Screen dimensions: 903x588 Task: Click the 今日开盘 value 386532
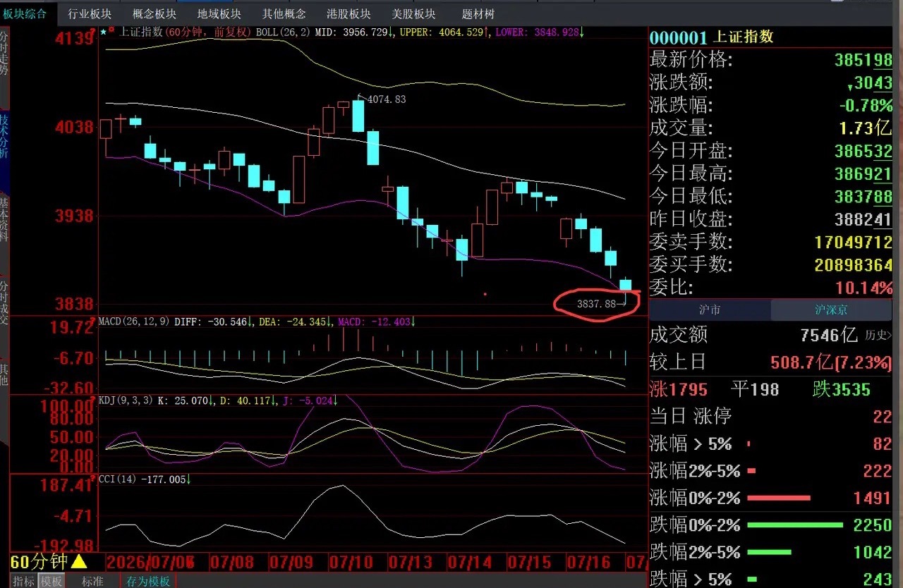(863, 151)
